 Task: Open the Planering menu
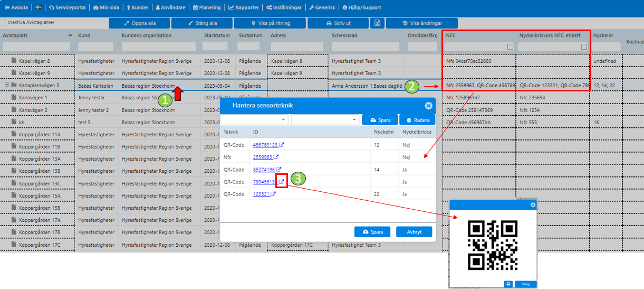(x=207, y=7)
